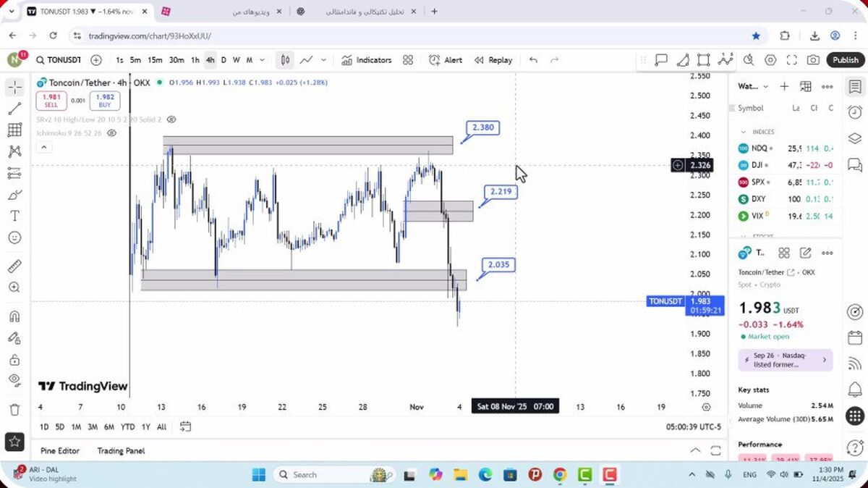Viewport: 868px width, 488px height.
Task: Toggle magnet mode in left toolbar
Action: point(14,316)
